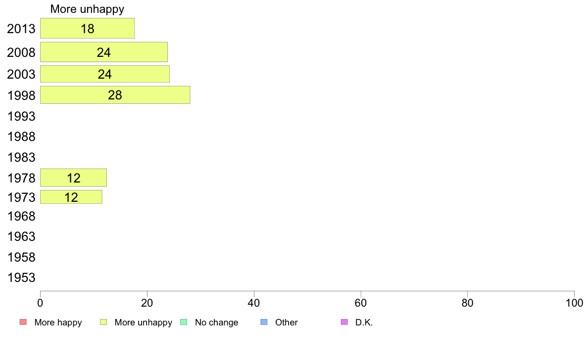Screen dimensions: 588x364
Task: Select the 1973 bar showing 12
Action: [x=71, y=197]
